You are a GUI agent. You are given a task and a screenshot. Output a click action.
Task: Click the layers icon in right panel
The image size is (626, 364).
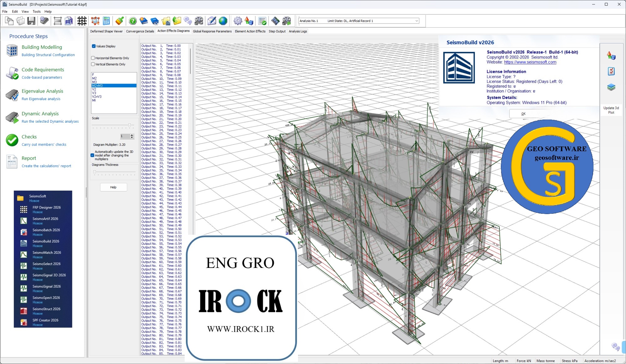(611, 87)
